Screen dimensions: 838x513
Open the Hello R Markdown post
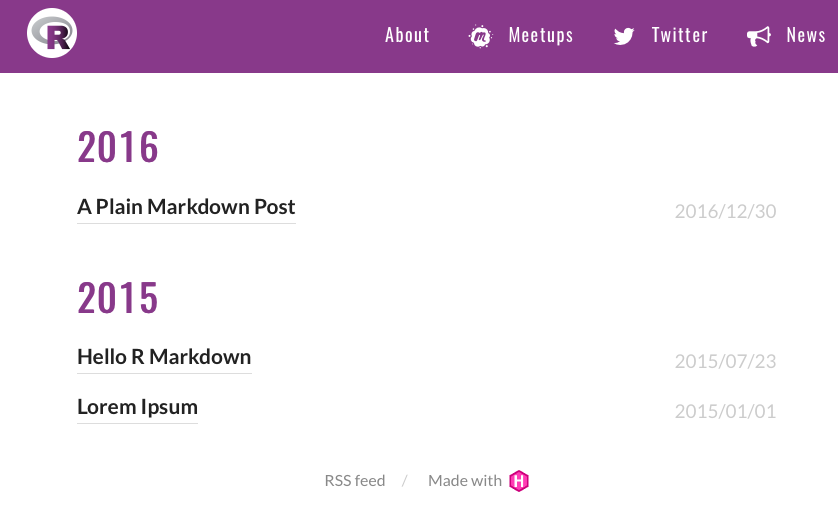coord(164,357)
